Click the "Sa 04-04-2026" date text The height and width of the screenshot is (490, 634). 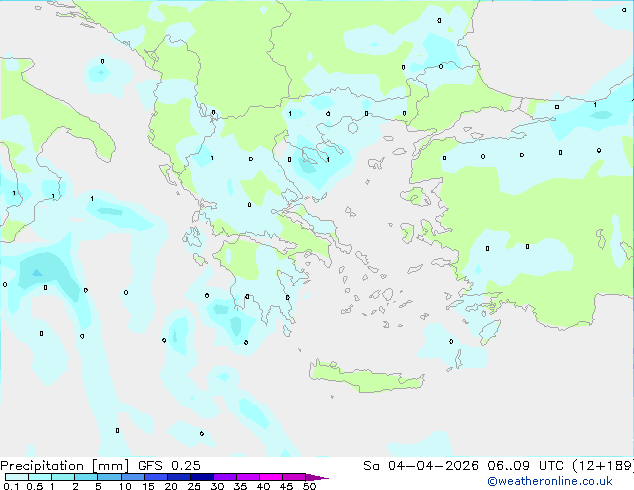(x=421, y=466)
